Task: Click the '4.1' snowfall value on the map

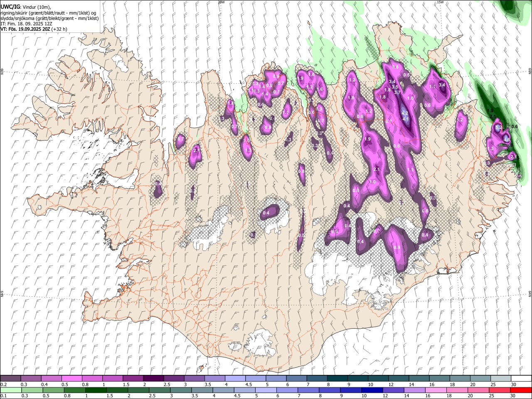Action: pos(406,119)
